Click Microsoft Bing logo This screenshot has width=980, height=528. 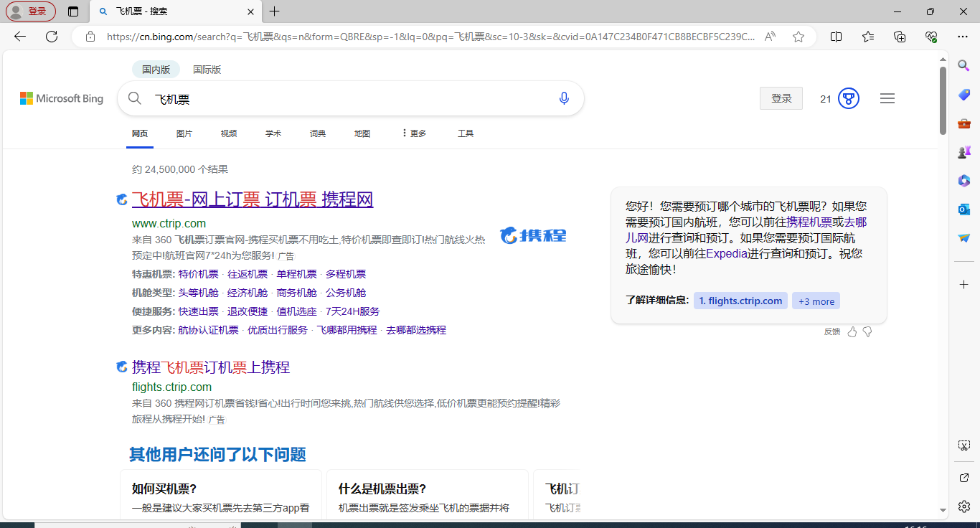[x=62, y=98]
